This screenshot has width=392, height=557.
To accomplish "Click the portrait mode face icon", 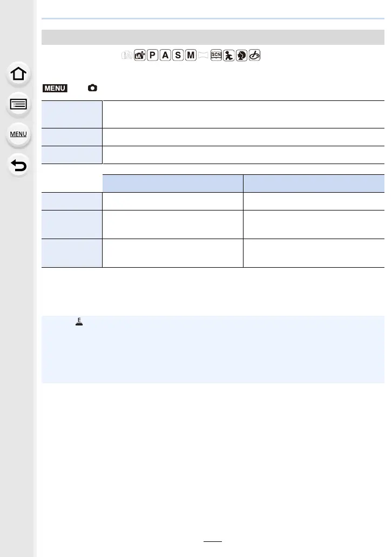I will tap(242, 55).
